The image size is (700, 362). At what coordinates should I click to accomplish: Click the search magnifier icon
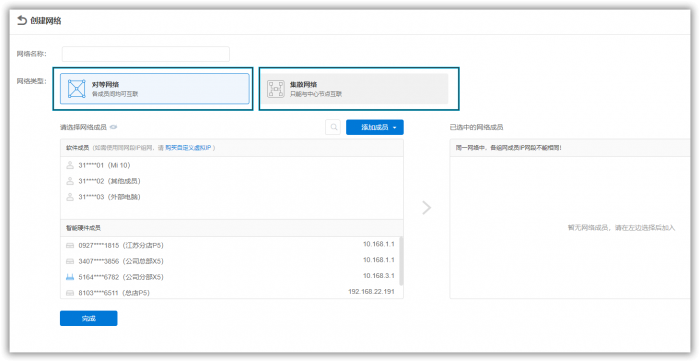point(333,127)
